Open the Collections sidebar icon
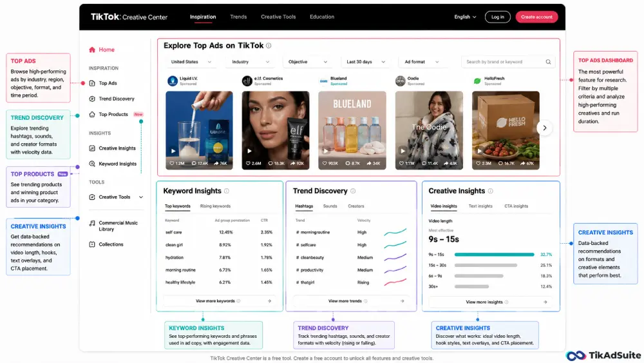Image resolution: width=644 pixels, height=363 pixels. pyautogui.click(x=92, y=244)
